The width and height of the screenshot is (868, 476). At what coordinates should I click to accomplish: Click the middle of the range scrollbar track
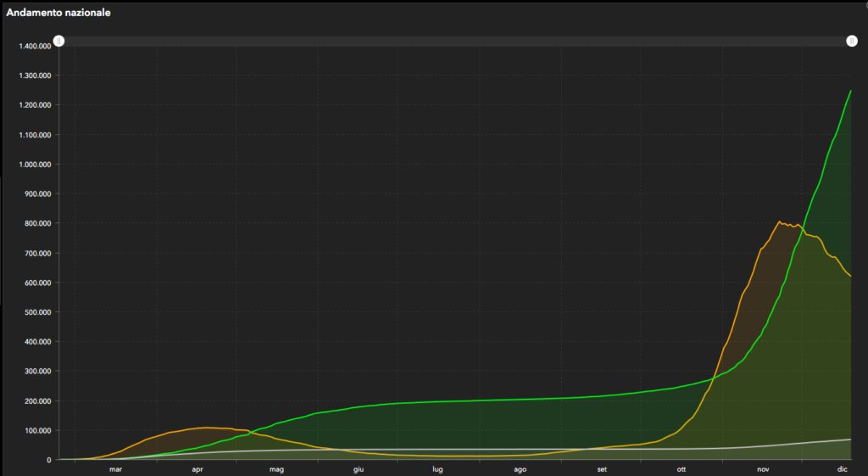click(x=454, y=41)
